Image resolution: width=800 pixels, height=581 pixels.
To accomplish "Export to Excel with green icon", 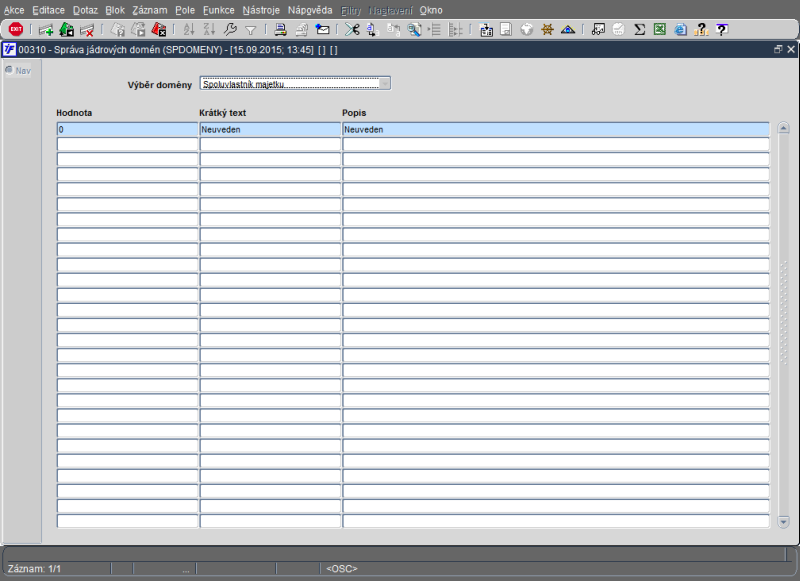I will click(660, 30).
